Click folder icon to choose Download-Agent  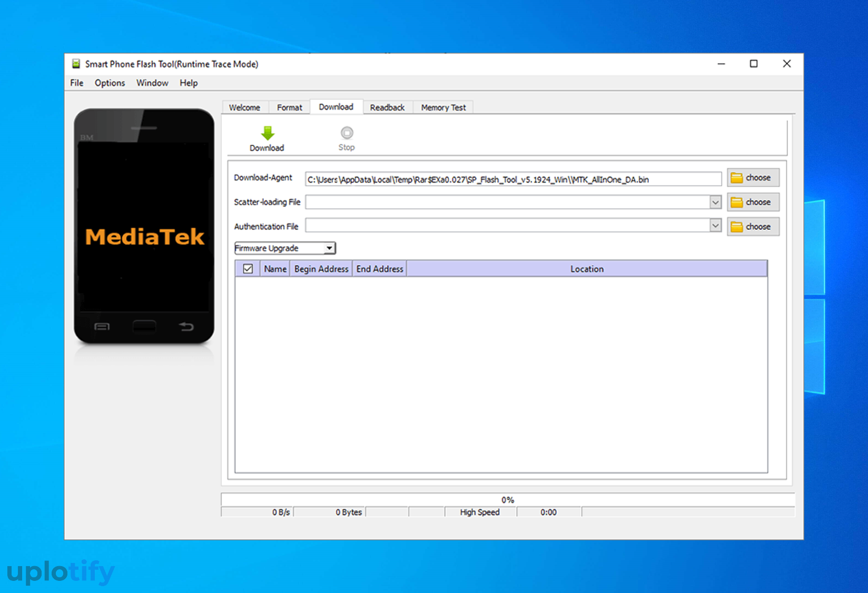point(736,178)
